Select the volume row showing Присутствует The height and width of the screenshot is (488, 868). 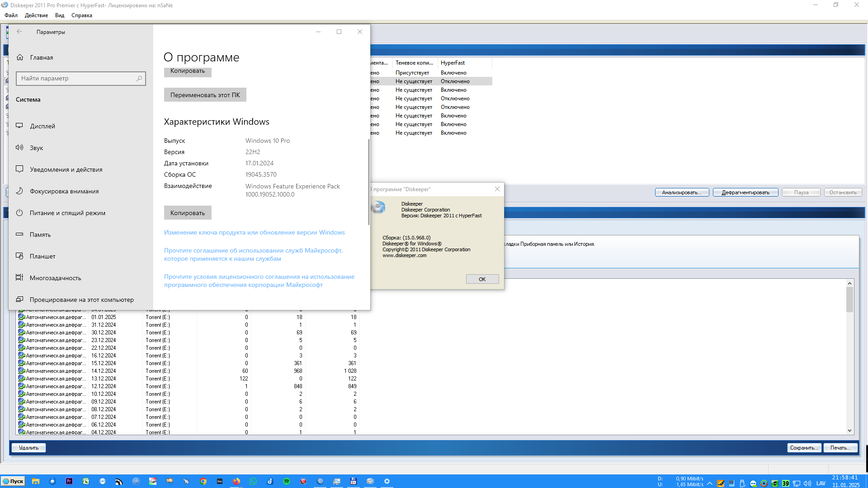[431, 73]
